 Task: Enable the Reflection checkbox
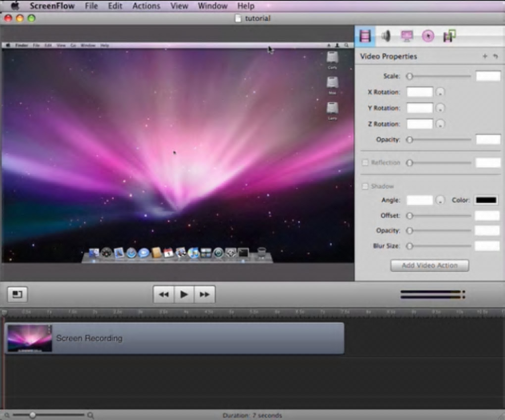tap(365, 163)
